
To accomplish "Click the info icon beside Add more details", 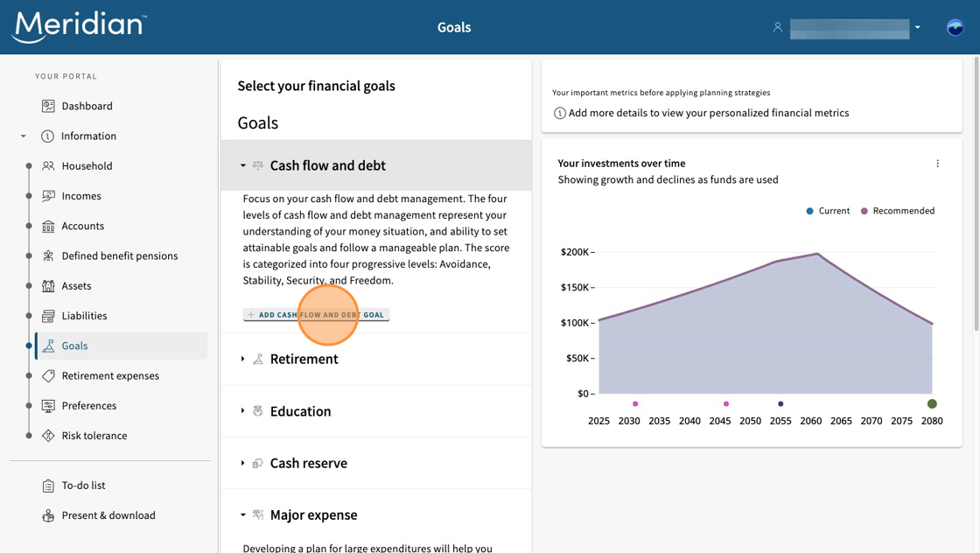I will [560, 113].
